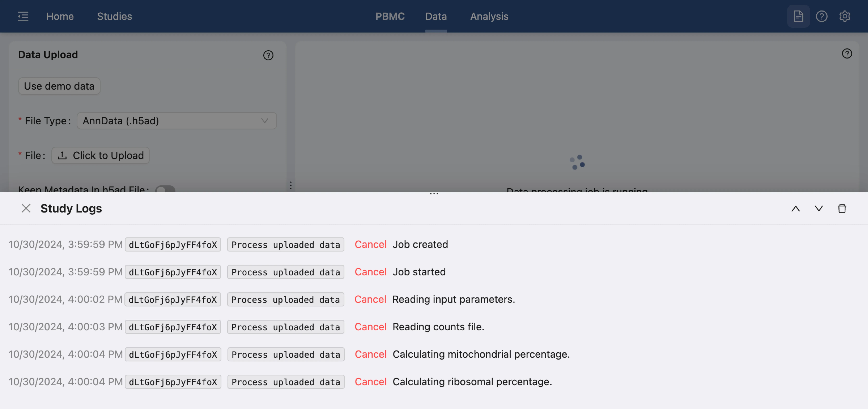Cancel the Job created log entry
This screenshot has height=409, width=868.
[x=370, y=244]
